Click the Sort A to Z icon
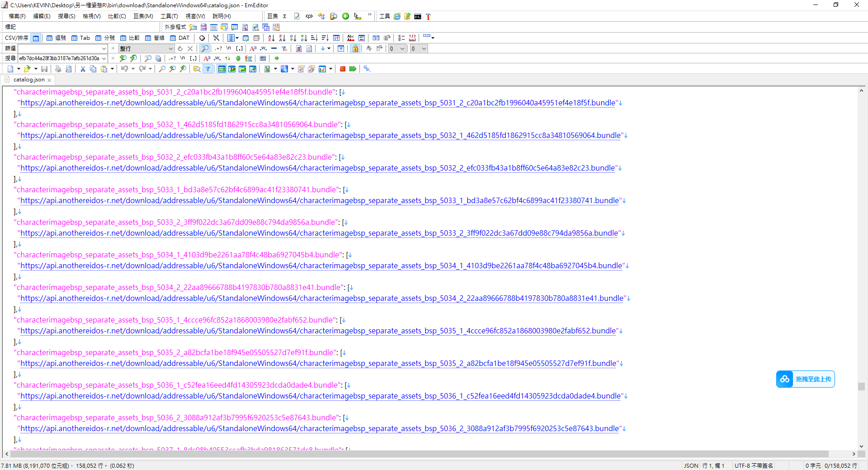 click(271, 38)
